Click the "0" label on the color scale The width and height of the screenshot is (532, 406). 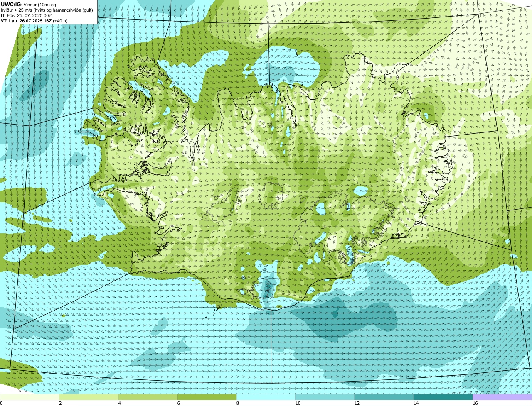pyautogui.click(x=1, y=403)
